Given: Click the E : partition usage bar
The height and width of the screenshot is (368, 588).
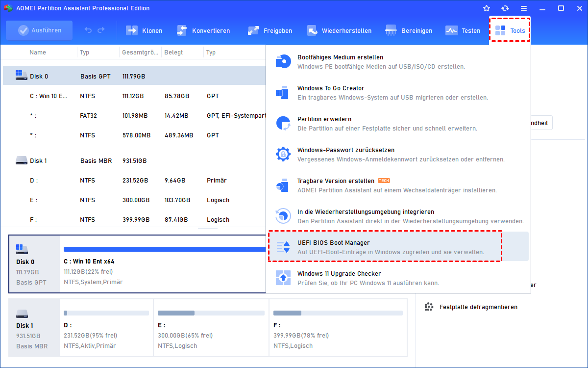Looking at the screenshot, I should 211,313.
